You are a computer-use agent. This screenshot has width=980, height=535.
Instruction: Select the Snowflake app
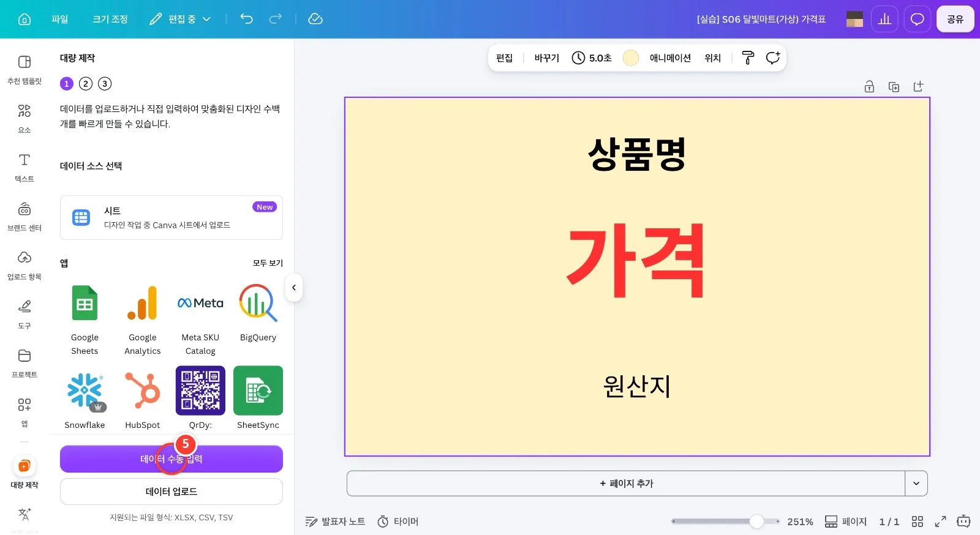pyautogui.click(x=85, y=398)
